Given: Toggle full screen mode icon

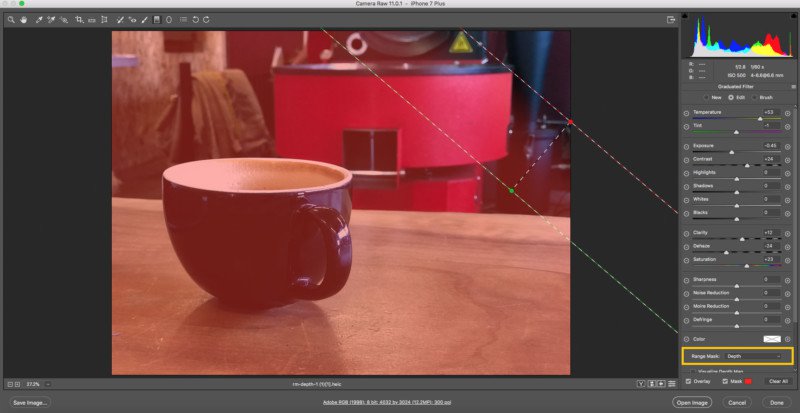Looking at the screenshot, I should [671, 20].
